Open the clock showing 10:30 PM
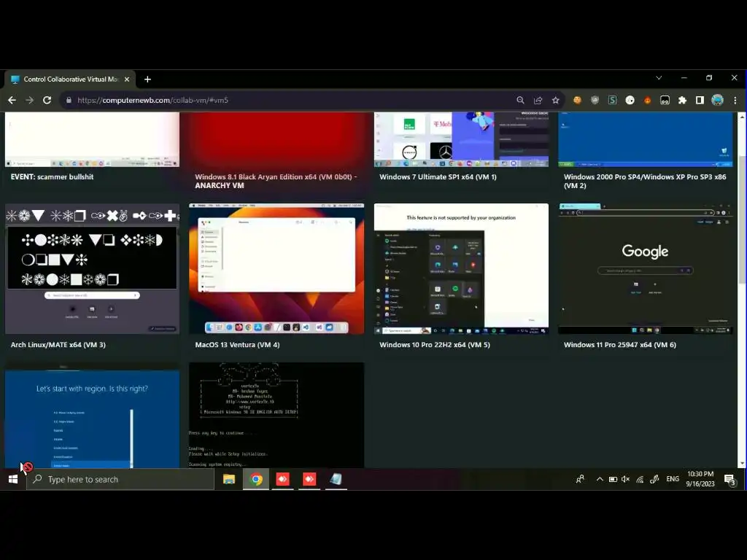747x560 pixels. coord(700,479)
